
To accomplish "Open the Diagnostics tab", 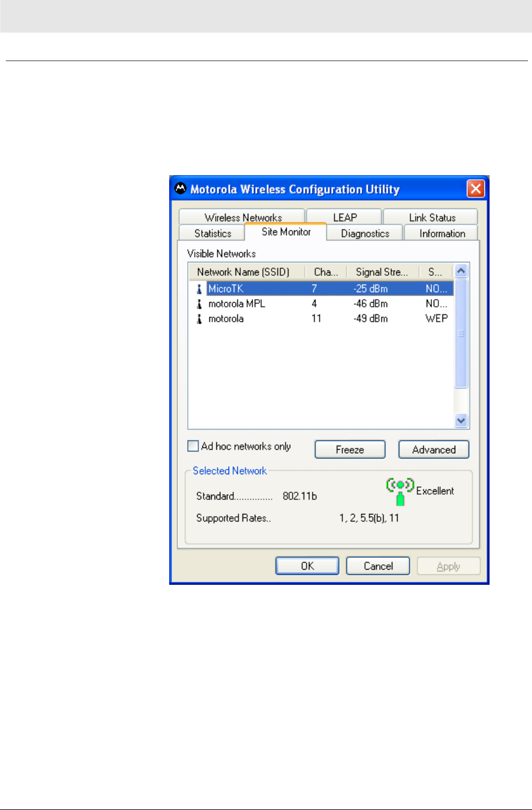I will (365, 233).
